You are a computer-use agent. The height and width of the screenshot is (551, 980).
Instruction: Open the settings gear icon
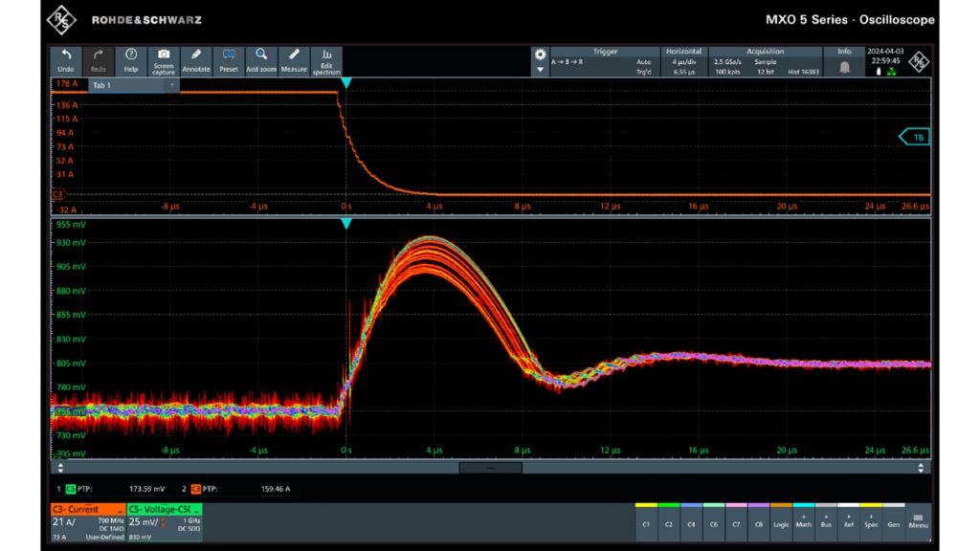[x=540, y=55]
